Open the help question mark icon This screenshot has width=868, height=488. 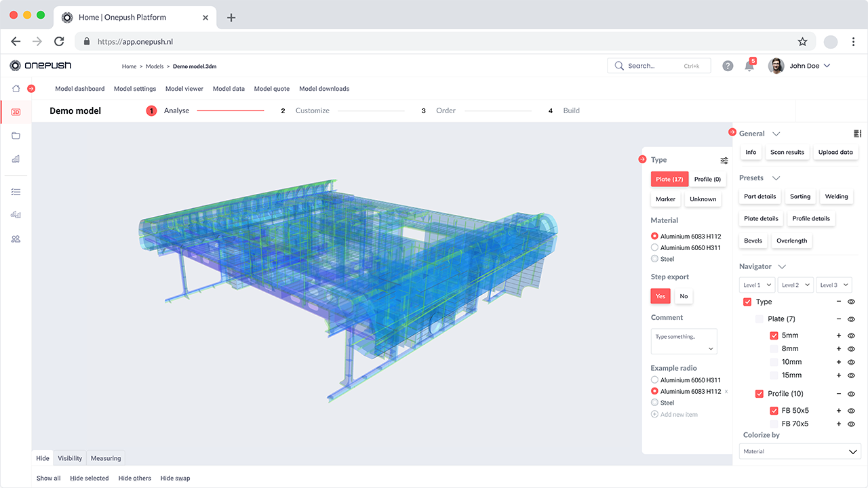point(728,66)
